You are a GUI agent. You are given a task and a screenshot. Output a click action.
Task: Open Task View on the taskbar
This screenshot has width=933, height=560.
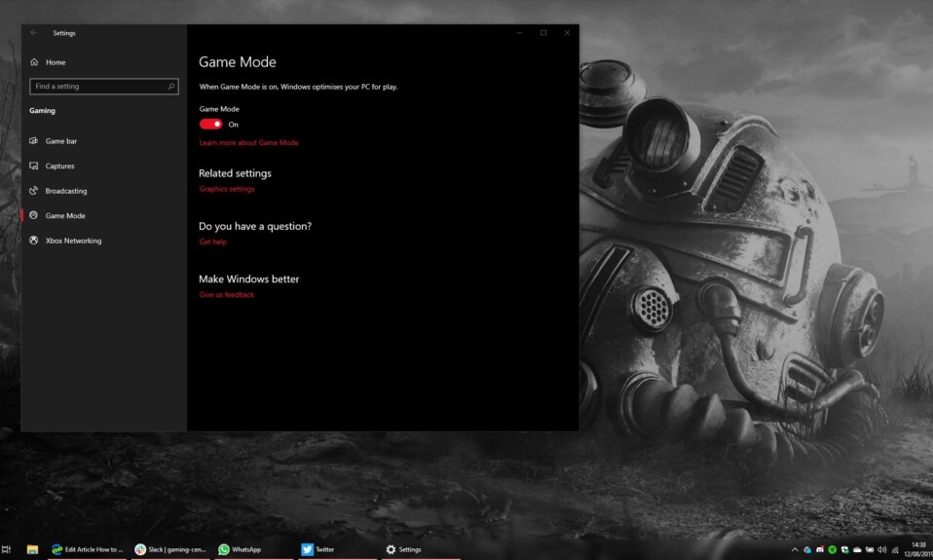[6, 549]
